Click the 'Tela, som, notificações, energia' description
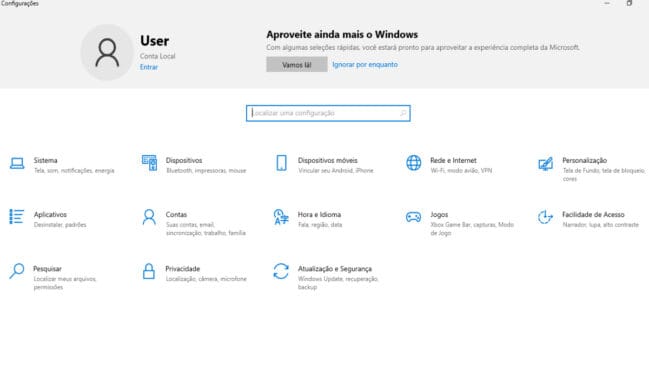The image size is (649, 365). point(74,170)
